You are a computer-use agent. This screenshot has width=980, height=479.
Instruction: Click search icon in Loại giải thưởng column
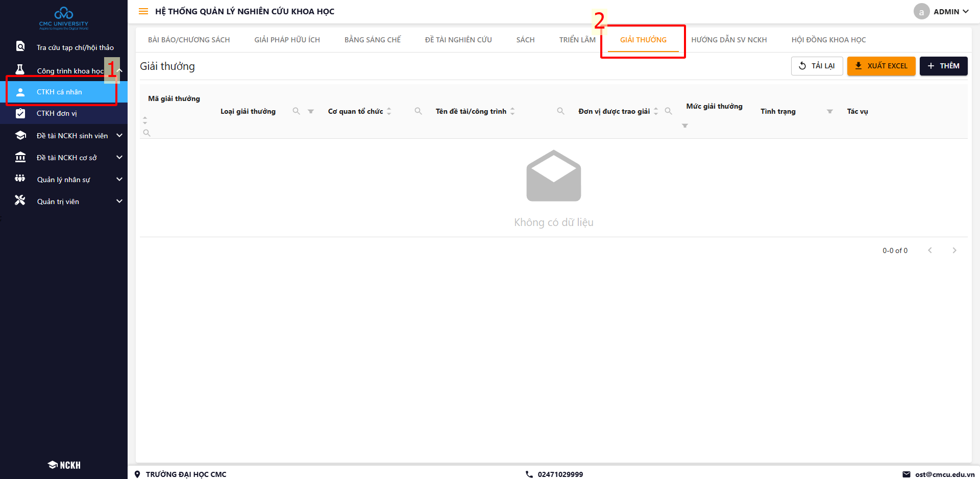(296, 111)
